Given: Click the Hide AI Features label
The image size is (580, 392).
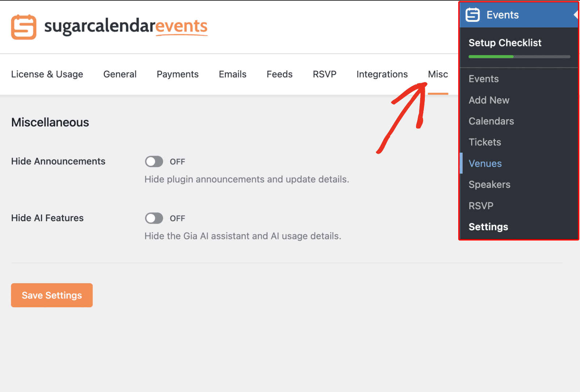Looking at the screenshot, I should pyautogui.click(x=47, y=218).
